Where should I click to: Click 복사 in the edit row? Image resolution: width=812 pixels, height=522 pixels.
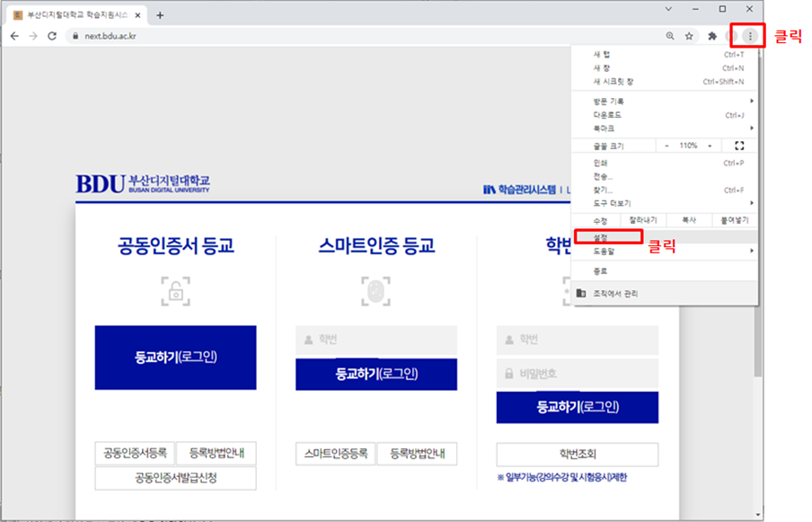tap(689, 220)
